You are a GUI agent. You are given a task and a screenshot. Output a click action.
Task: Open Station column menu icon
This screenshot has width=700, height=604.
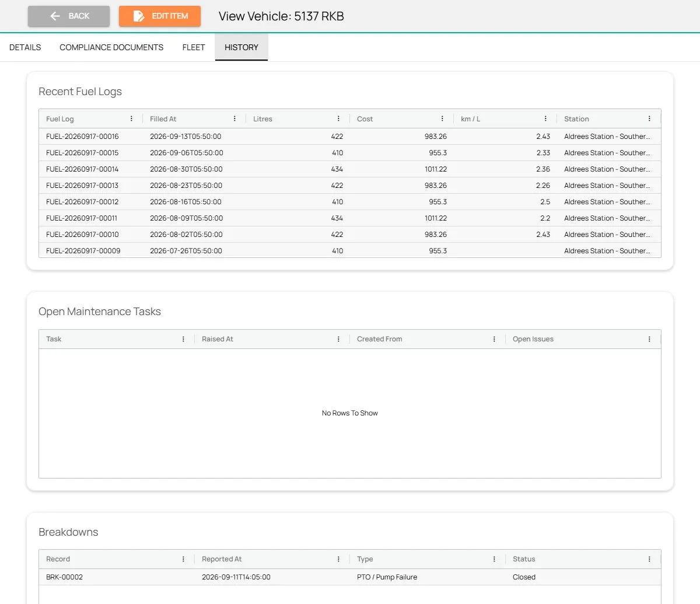pos(649,118)
